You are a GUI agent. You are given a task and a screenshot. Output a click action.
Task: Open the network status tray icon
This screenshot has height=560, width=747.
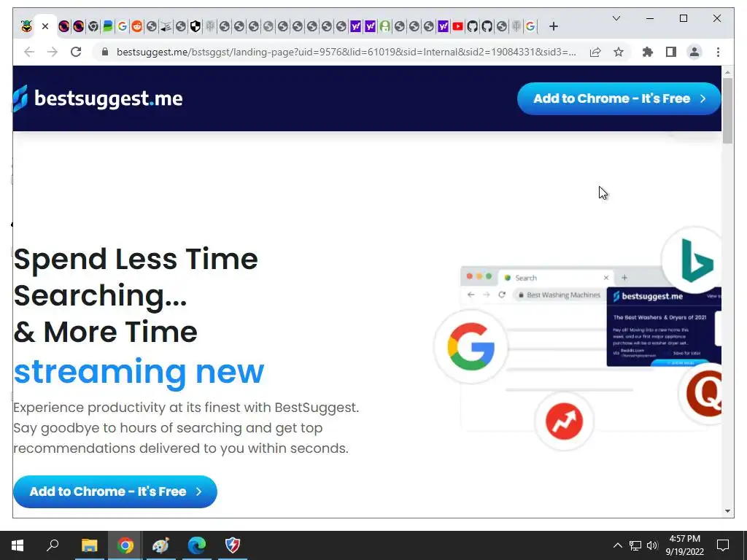click(x=635, y=545)
